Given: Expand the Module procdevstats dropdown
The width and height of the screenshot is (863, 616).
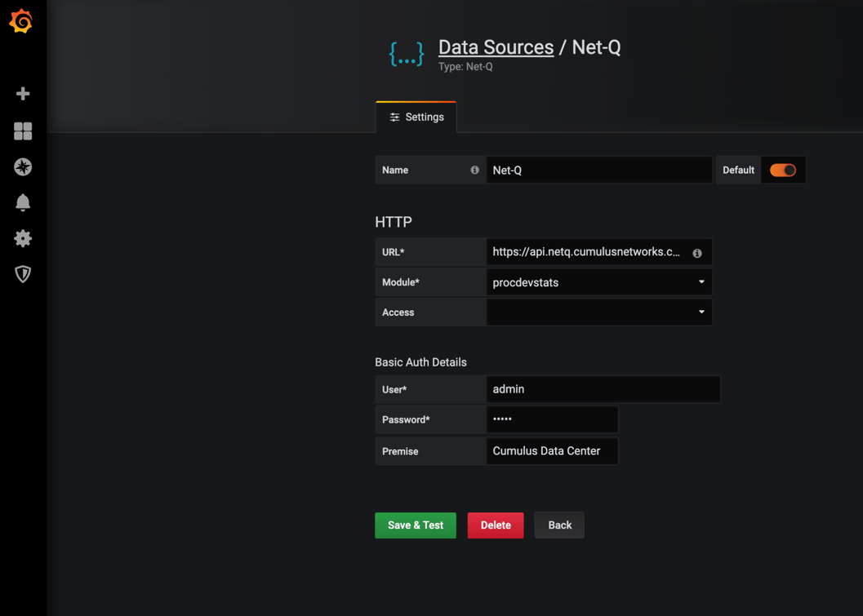Looking at the screenshot, I should click(598, 282).
